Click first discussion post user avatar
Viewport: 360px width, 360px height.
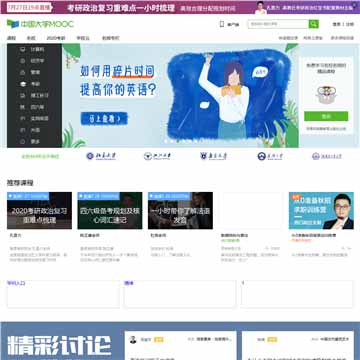pyautogui.click(x=133, y=339)
